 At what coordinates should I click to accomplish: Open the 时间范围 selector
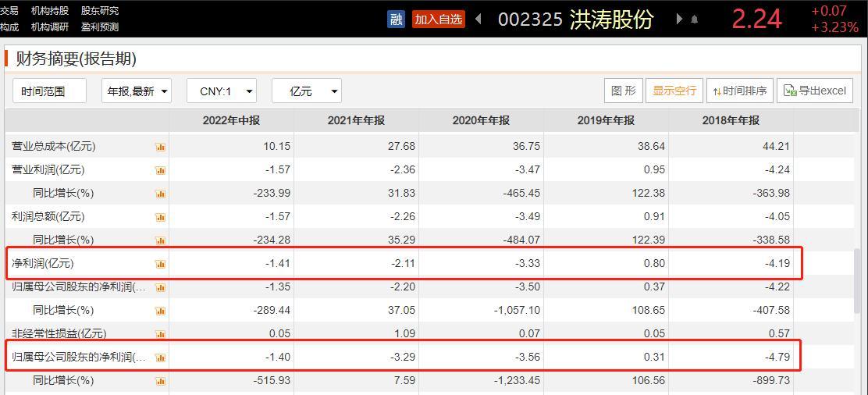(49, 91)
